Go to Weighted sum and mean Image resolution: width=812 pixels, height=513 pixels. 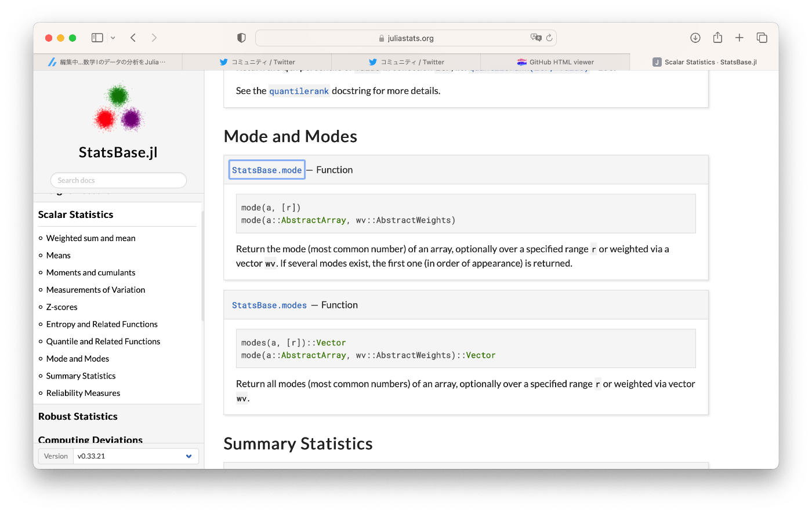coord(91,238)
